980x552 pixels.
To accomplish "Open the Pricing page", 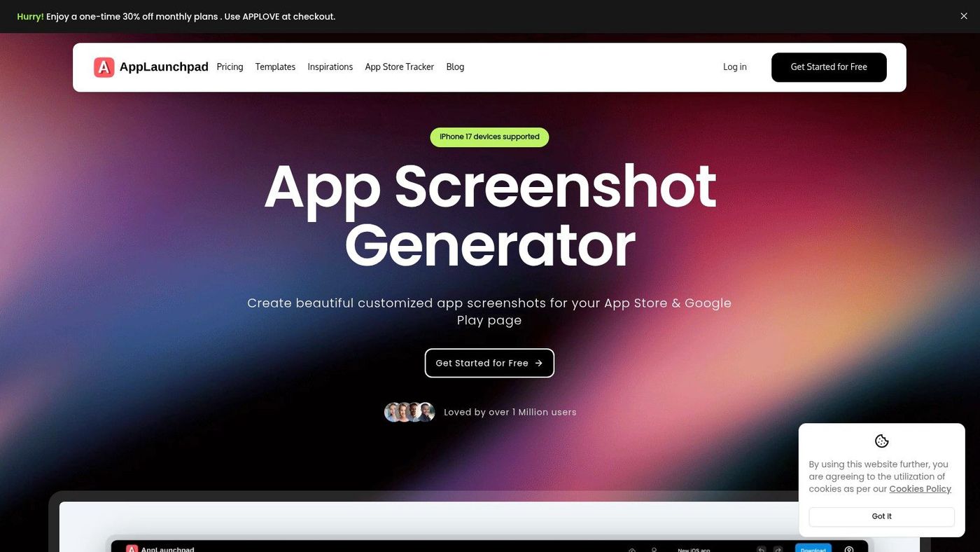I will pos(230,67).
